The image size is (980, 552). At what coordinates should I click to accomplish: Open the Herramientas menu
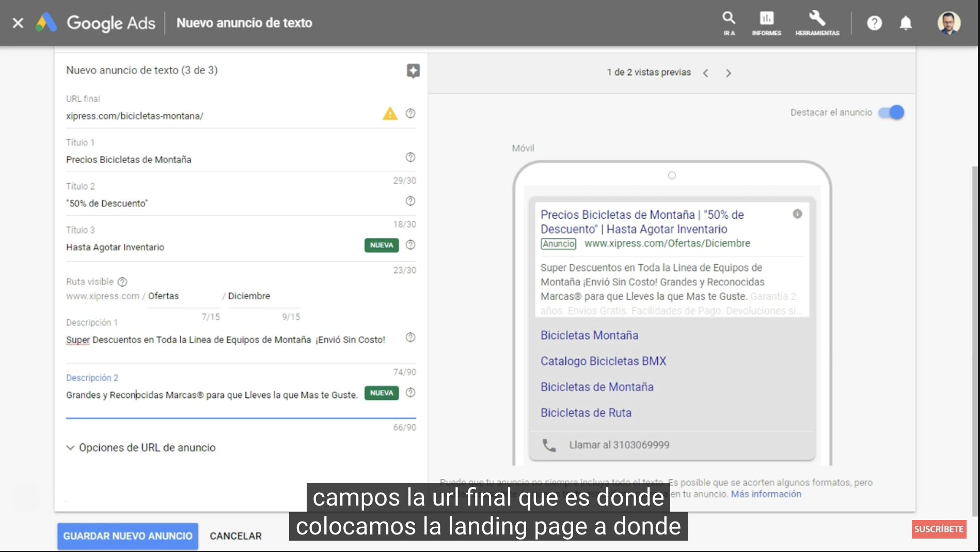click(816, 18)
